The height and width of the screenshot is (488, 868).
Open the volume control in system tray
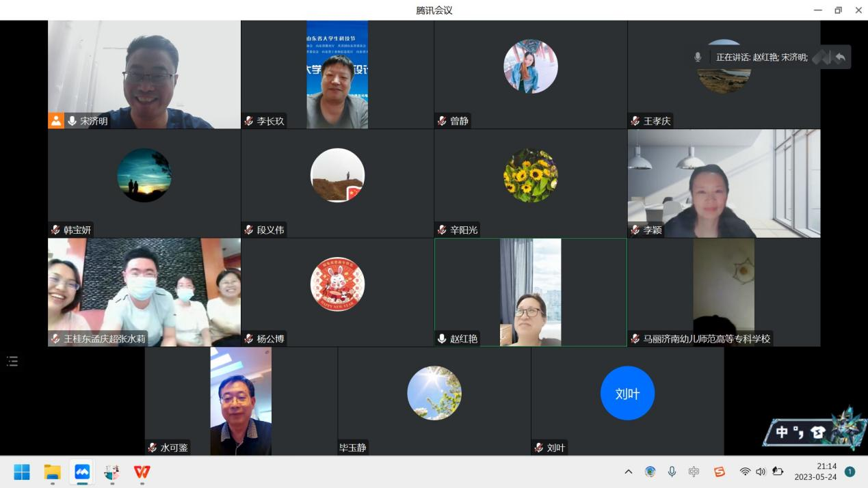(x=761, y=472)
